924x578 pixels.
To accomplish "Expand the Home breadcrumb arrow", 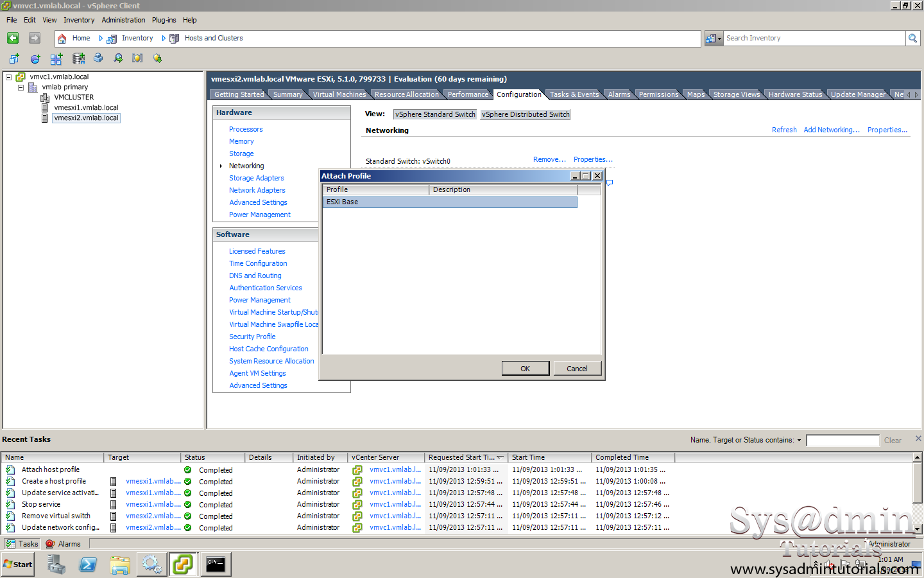I will click(101, 39).
